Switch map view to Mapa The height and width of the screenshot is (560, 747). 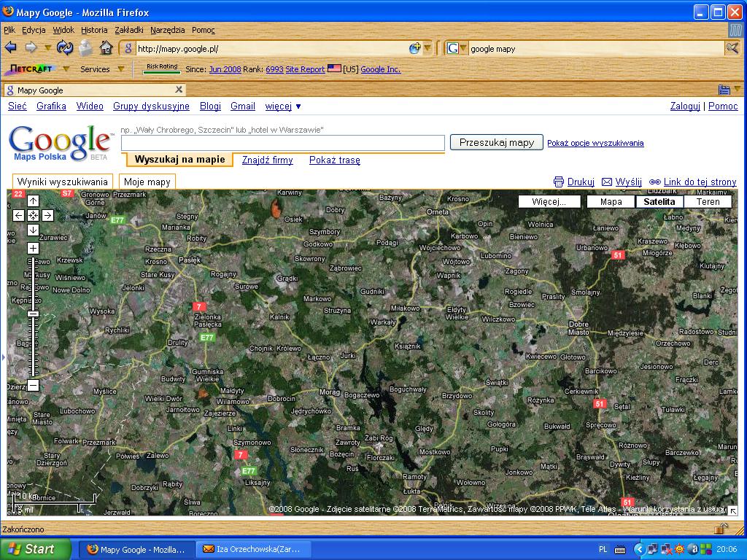(x=611, y=202)
